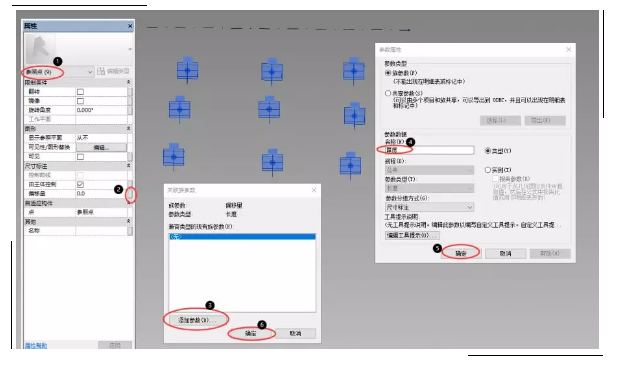The height and width of the screenshot is (365, 618).
Task: Select the 共享参数 radio button
Action: pyautogui.click(x=388, y=93)
